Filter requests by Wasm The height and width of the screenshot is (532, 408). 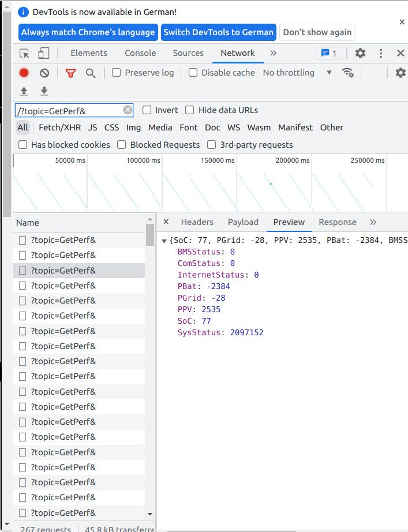pyautogui.click(x=259, y=128)
